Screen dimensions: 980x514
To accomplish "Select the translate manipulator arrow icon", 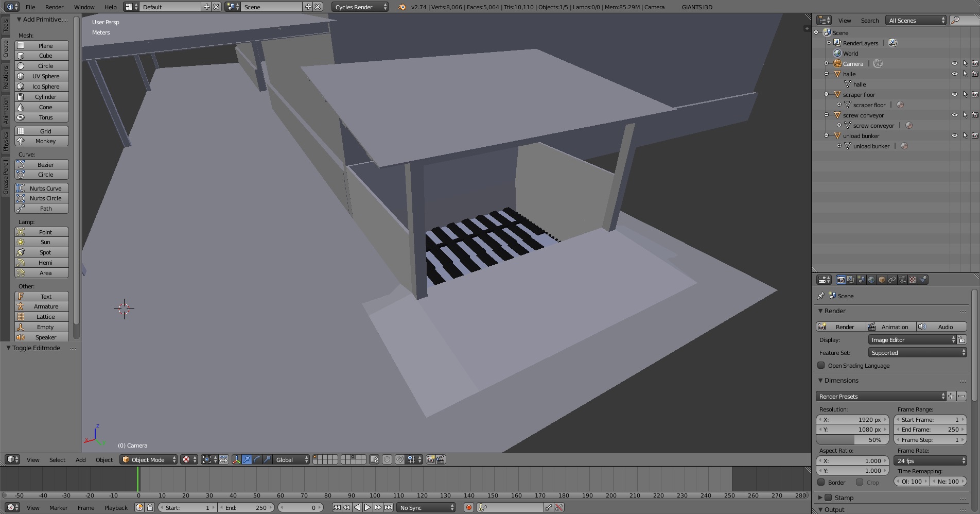I will coord(247,459).
